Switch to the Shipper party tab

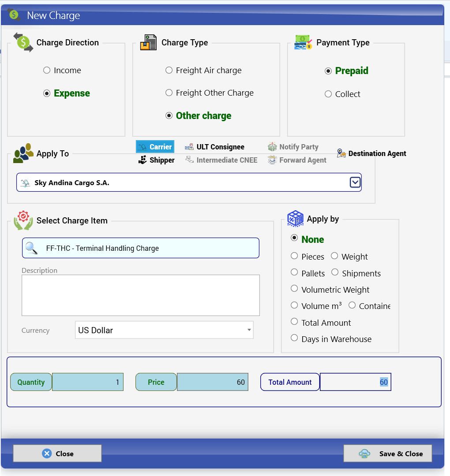coord(157,160)
